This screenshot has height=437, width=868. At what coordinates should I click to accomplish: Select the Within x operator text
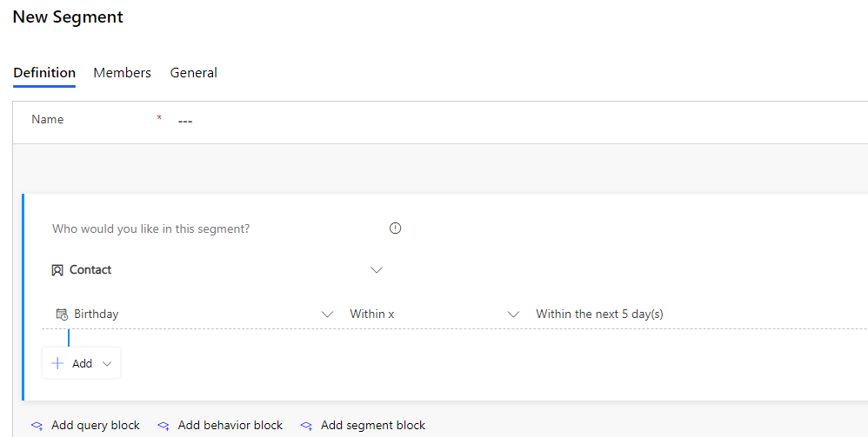[x=372, y=315]
